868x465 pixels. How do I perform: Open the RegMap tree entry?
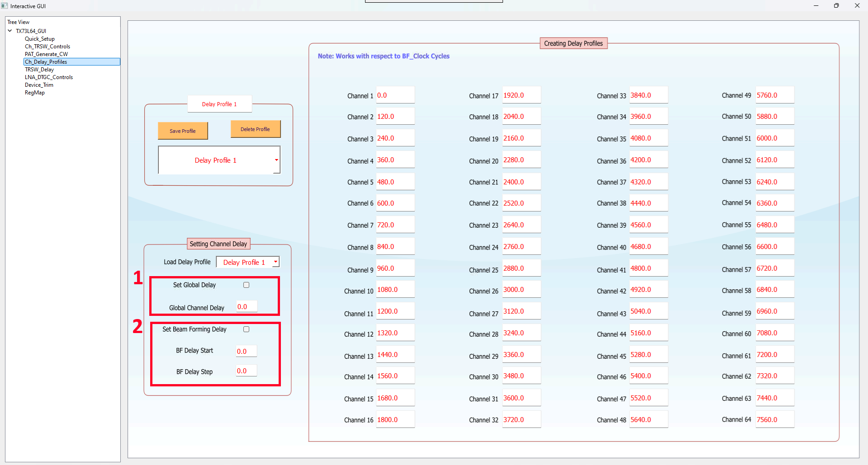tap(34, 93)
